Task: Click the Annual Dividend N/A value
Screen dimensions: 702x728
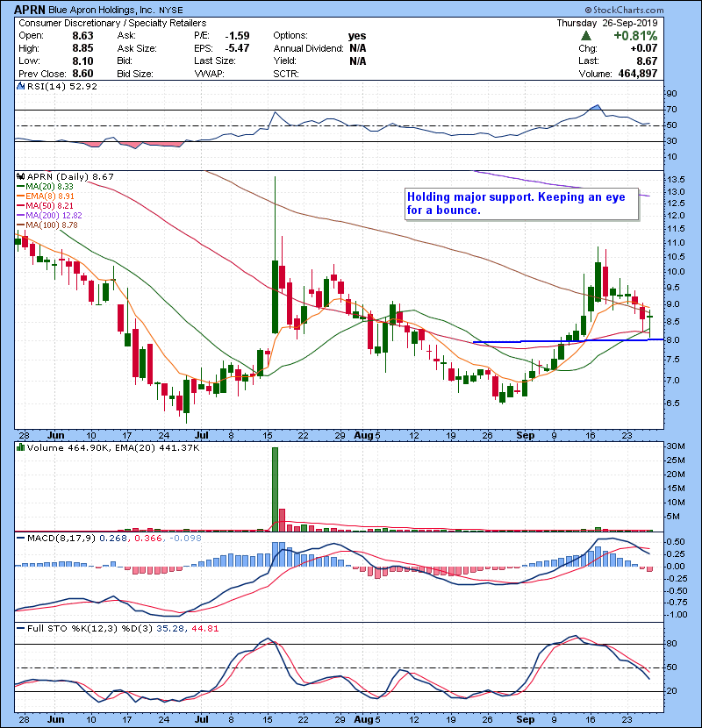Action: tap(358, 48)
